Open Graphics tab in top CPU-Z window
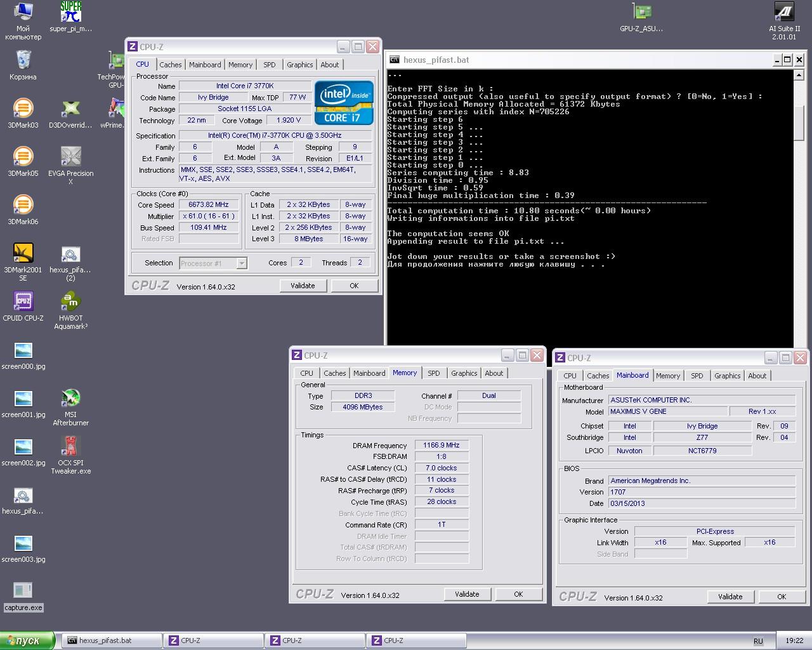The height and width of the screenshot is (650, 812). pos(299,65)
